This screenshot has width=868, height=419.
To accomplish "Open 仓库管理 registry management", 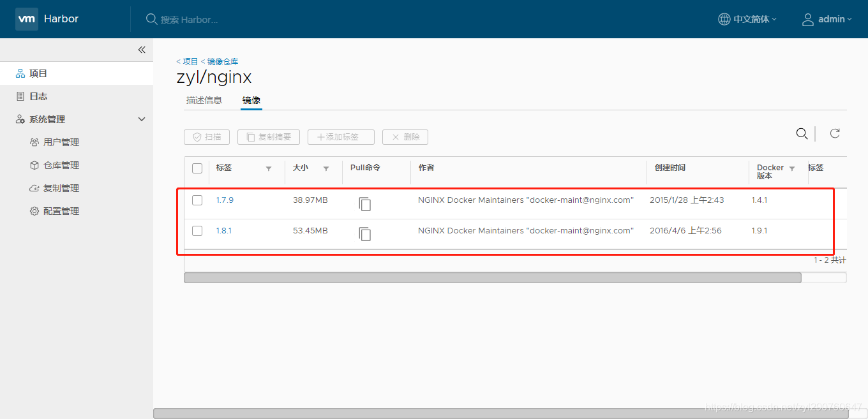I will click(61, 165).
